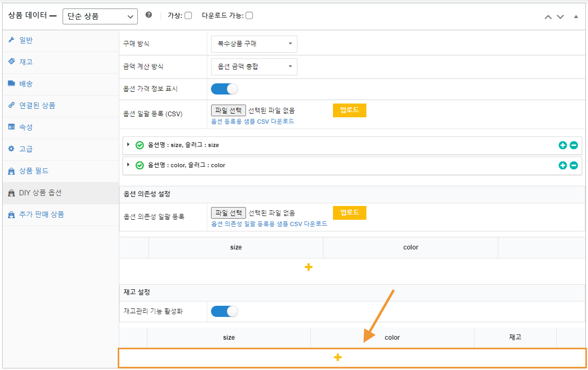Move the 상품 데이터 panel down
The width and height of the screenshot is (588, 370).
pyautogui.click(x=560, y=16)
